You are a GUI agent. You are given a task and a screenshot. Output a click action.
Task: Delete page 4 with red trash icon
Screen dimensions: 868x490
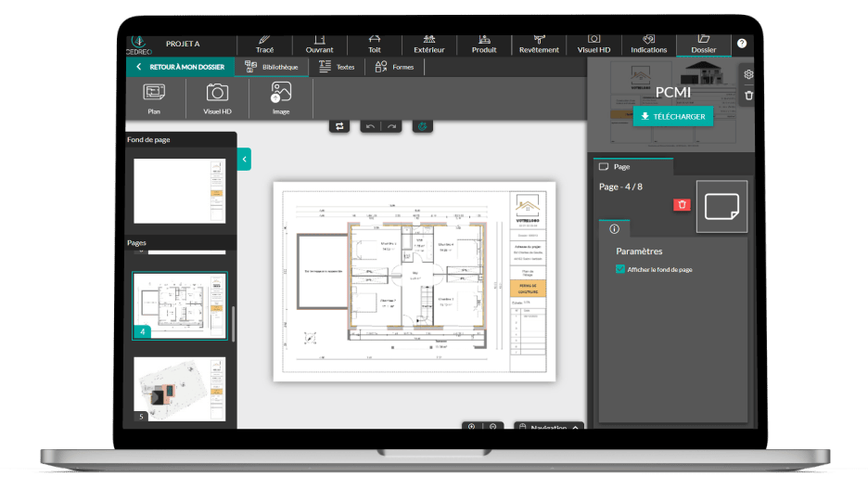tap(682, 204)
